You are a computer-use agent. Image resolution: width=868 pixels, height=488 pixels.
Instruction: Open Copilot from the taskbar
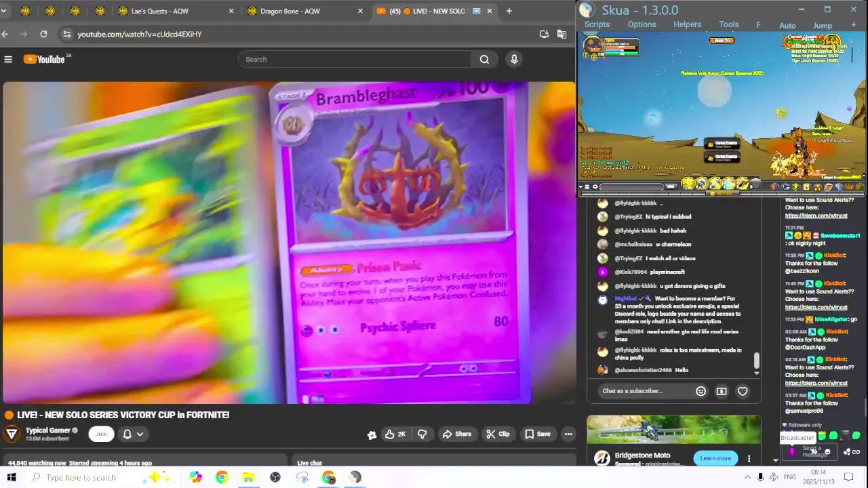(x=196, y=477)
